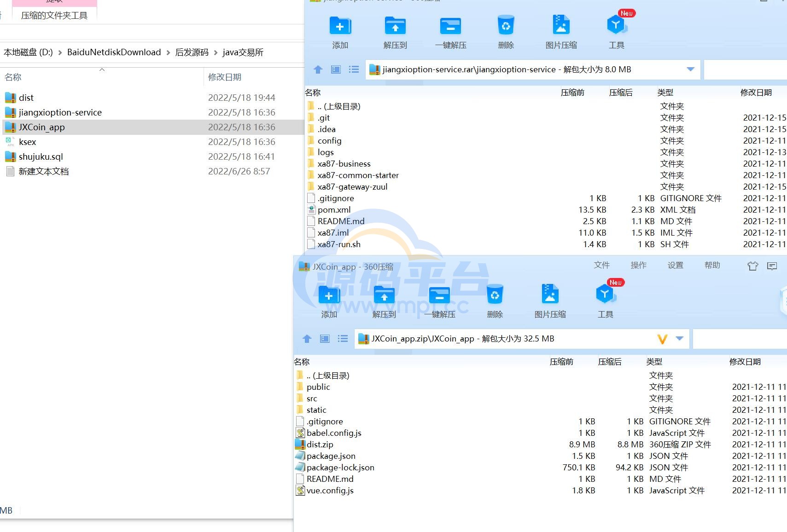Expand breadcrumb arrow after 本地磁盘 (D:)
The height and width of the screenshot is (532, 787).
[x=60, y=52]
